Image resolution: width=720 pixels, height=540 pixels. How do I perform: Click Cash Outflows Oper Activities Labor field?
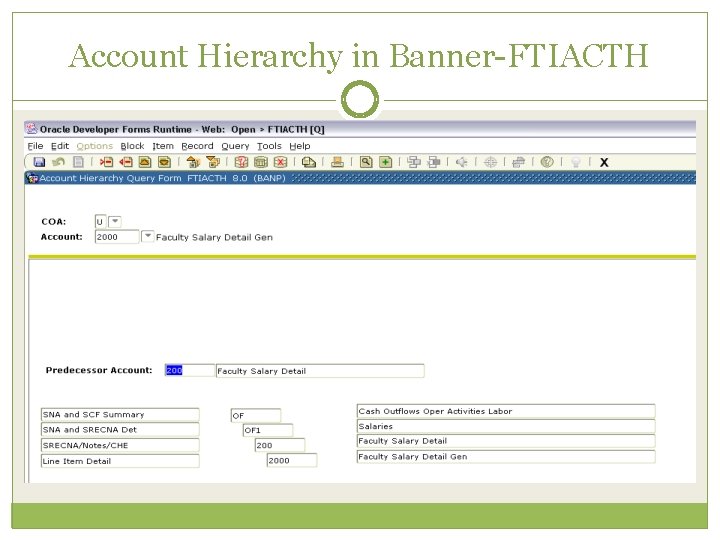click(506, 411)
